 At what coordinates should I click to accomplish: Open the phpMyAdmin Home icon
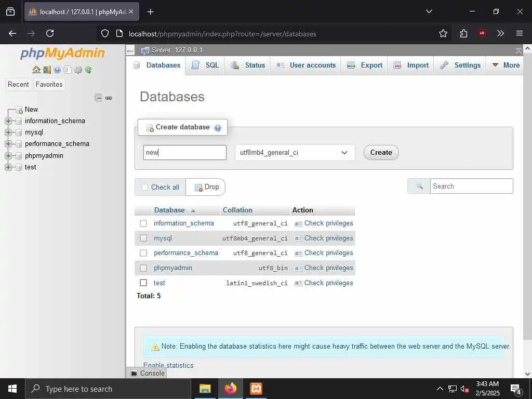click(x=36, y=70)
